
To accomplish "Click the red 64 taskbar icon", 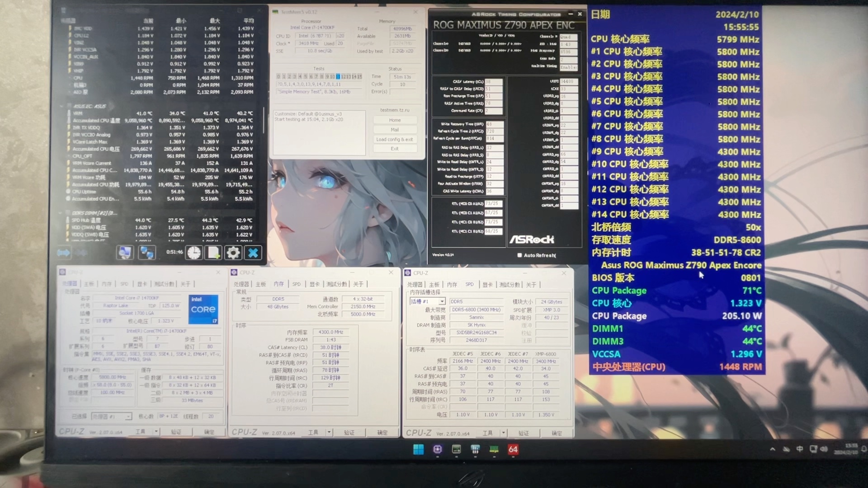I will click(513, 449).
